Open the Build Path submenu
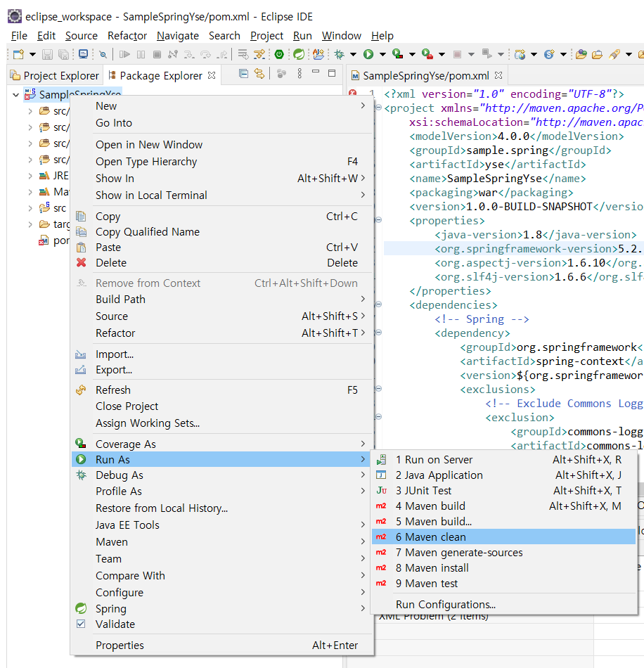Viewport: 644px width, 668px height. coord(223,299)
